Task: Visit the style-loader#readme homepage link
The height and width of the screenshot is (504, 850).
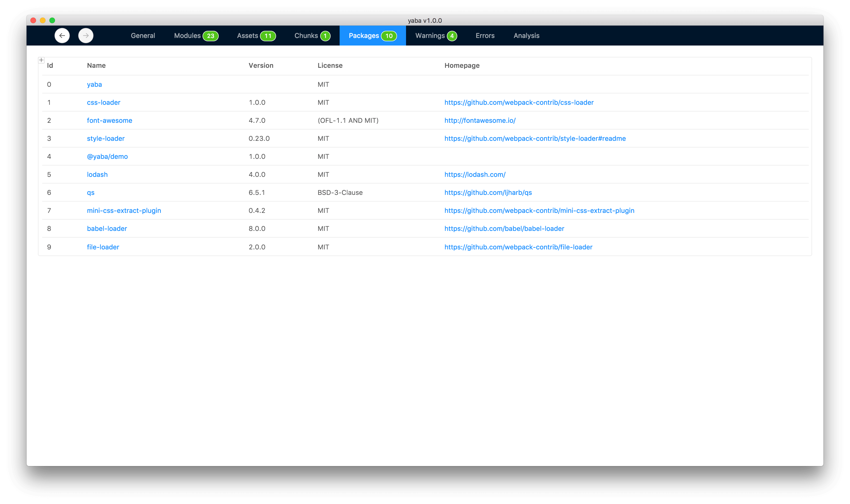Action: click(x=535, y=138)
